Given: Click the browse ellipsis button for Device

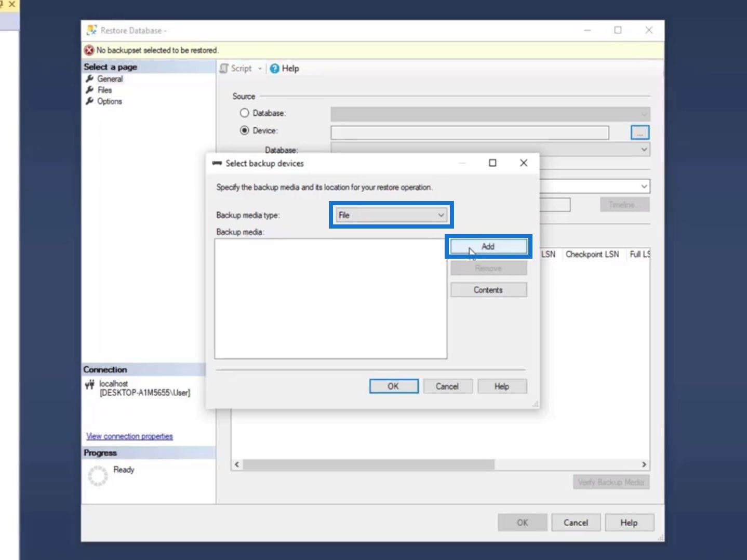Looking at the screenshot, I should point(640,132).
